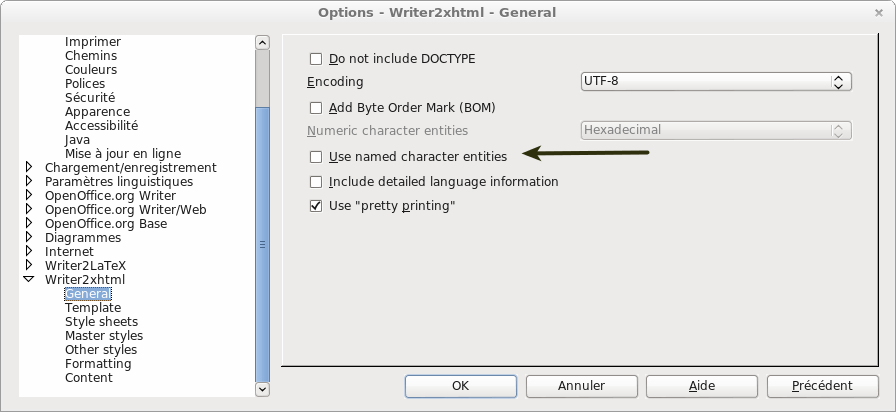Viewport: 896px width, 412px height.
Task: Click the tree scrollbar down arrow
Action: [262, 388]
